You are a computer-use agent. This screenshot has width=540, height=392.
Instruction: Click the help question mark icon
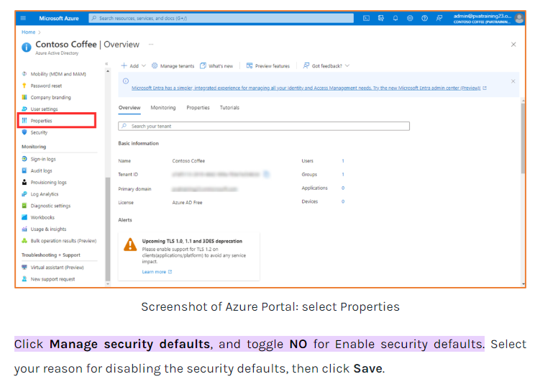424,18
